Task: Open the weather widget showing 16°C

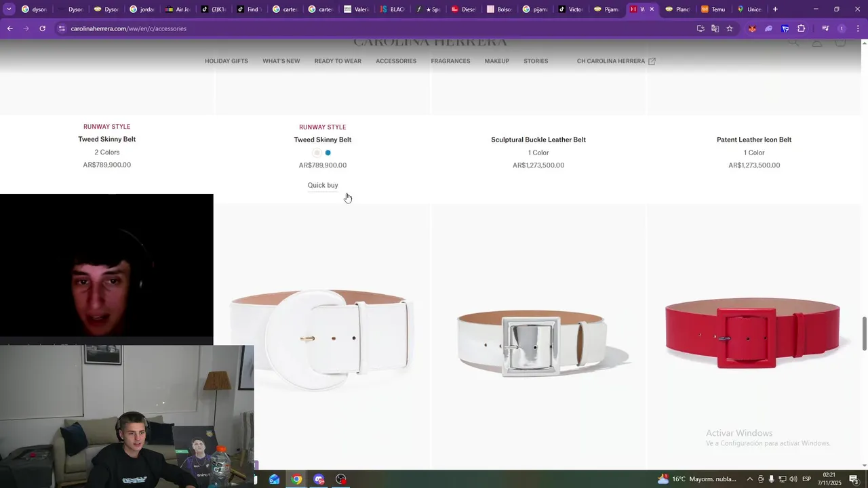Action: pyautogui.click(x=696, y=479)
